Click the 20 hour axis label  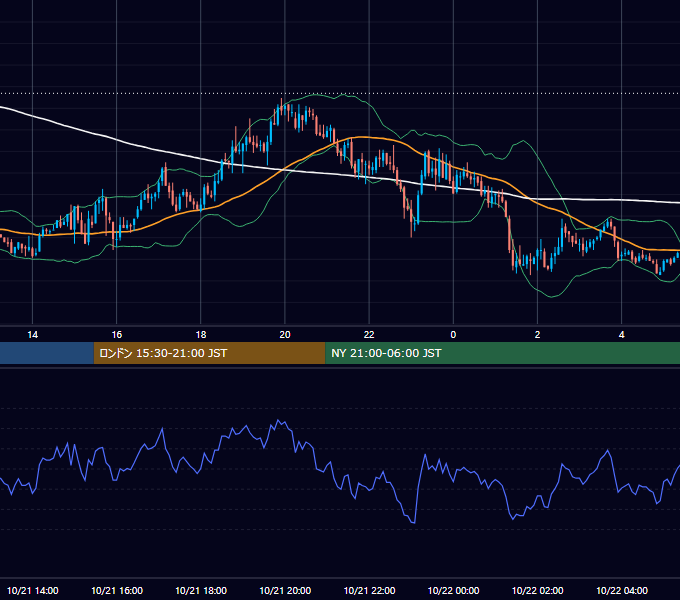pyautogui.click(x=285, y=335)
